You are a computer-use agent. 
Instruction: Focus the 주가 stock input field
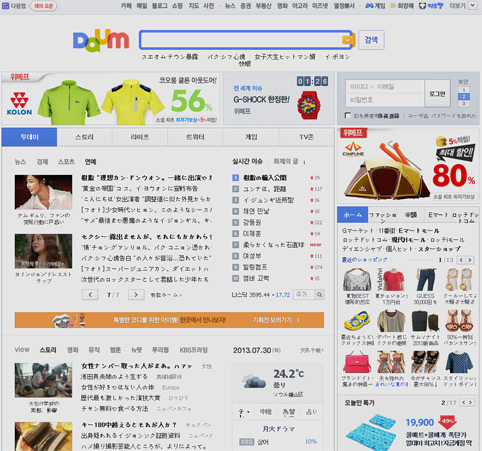click(x=304, y=295)
